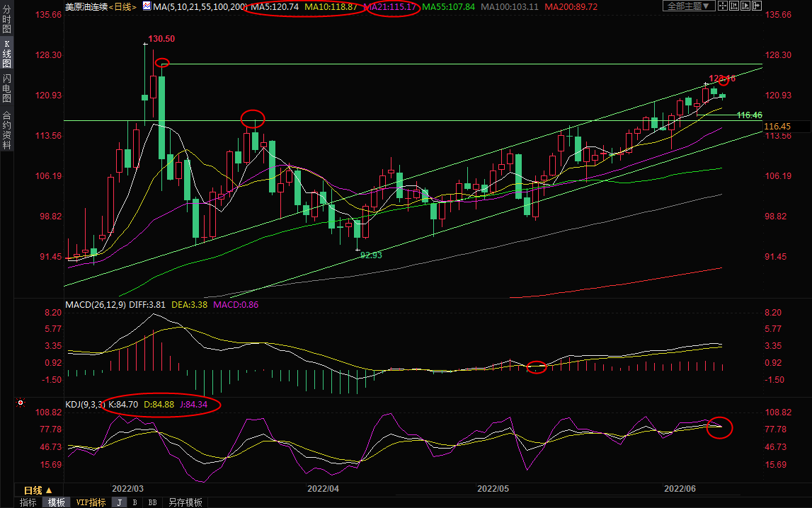This screenshot has height=508, width=812.
Task: Click the jump-to-latest chart icon
Action: pyautogui.click(x=756, y=6)
